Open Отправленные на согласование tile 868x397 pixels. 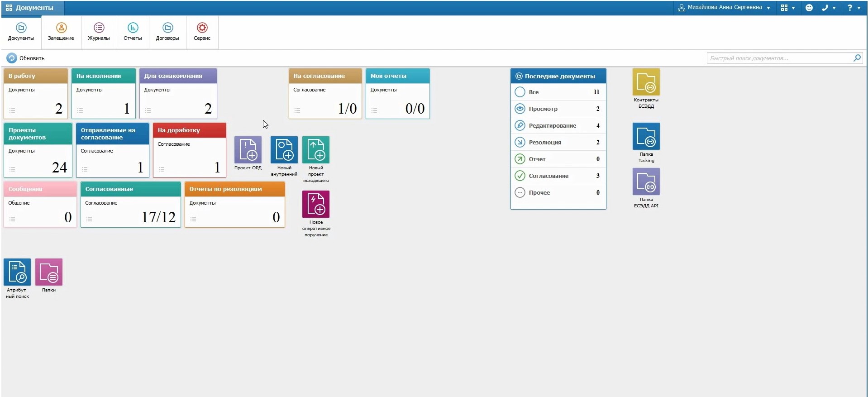click(x=113, y=150)
